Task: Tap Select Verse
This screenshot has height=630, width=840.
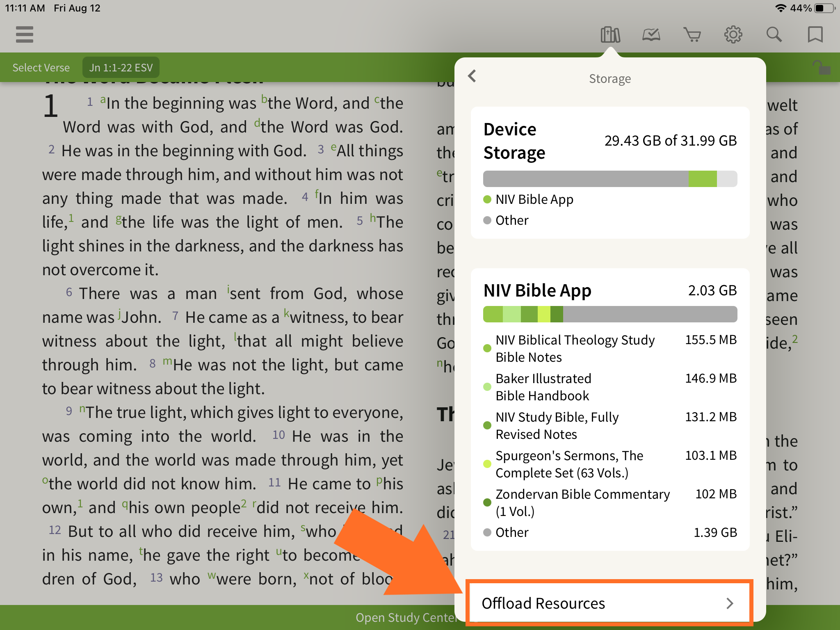Action: (41, 68)
